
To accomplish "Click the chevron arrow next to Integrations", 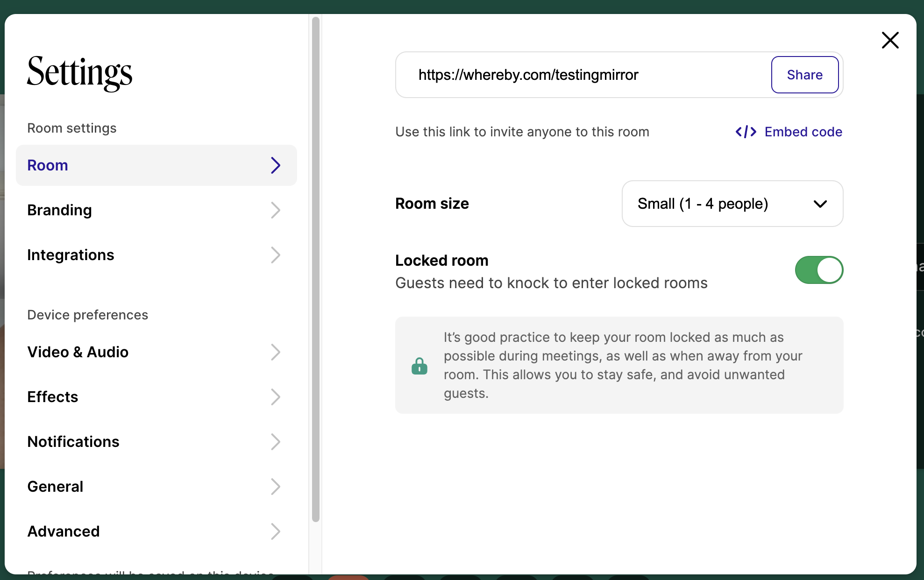I will pyautogui.click(x=276, y=255).
